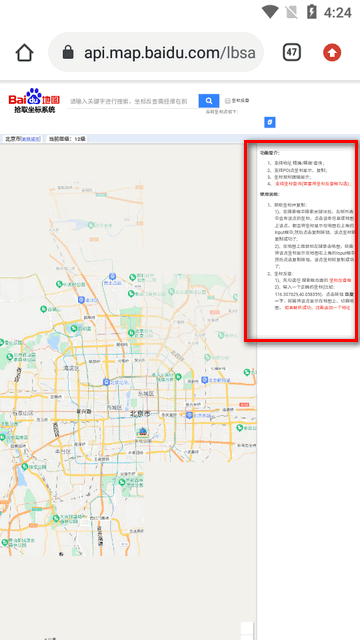Image resolution: width=360 pixels, height=640 pixels.
Task: Click the 更换城市 link beside 北京市
Action: (x=31, y=139)
